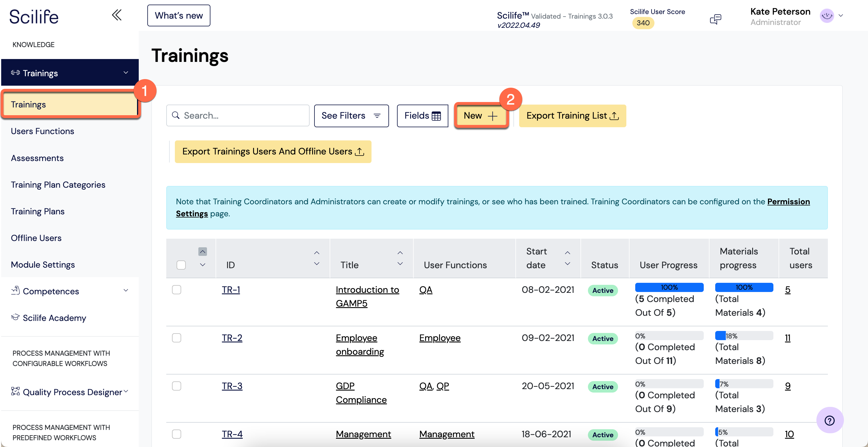Open total users 11 link
The width and height of the screenshot is (868, 447).
[x=787, y=338]
